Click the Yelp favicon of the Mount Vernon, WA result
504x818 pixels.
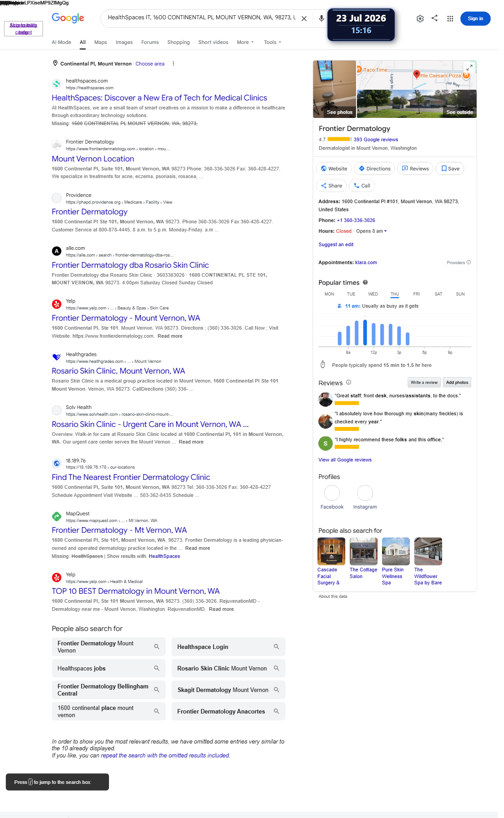click(x=56, y=304)
